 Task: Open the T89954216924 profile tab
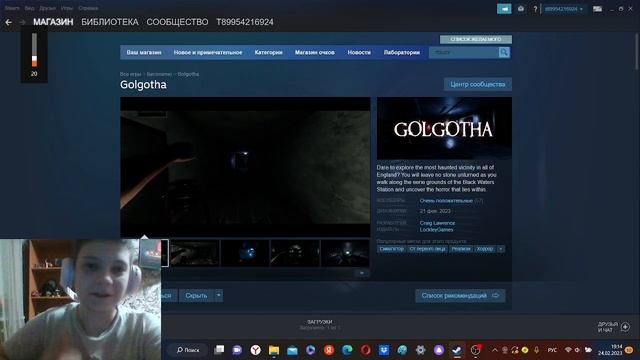[x=245, y=22]
